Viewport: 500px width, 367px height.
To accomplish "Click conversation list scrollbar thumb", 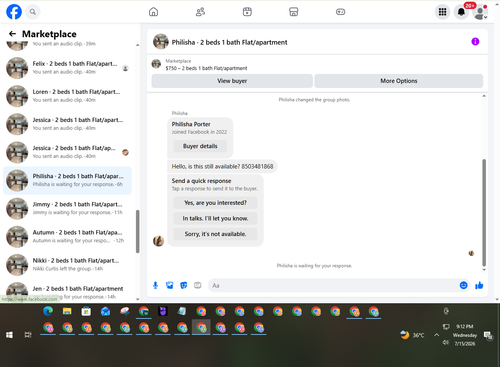I will click(x=137, y=231).
